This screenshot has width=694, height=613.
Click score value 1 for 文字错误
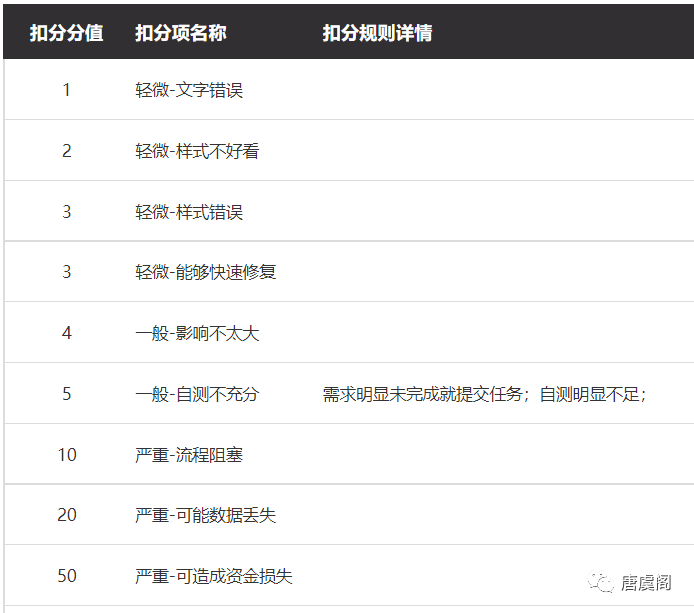66,90
